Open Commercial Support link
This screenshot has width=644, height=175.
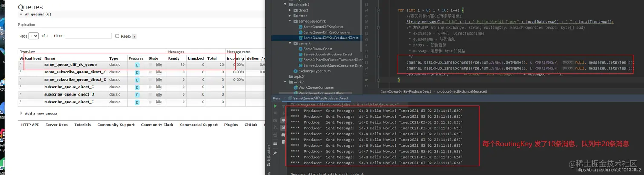(199, 125)
